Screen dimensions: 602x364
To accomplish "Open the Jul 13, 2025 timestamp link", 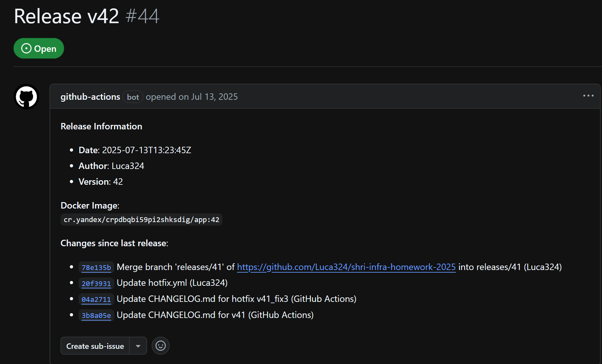I will point(214,97).
